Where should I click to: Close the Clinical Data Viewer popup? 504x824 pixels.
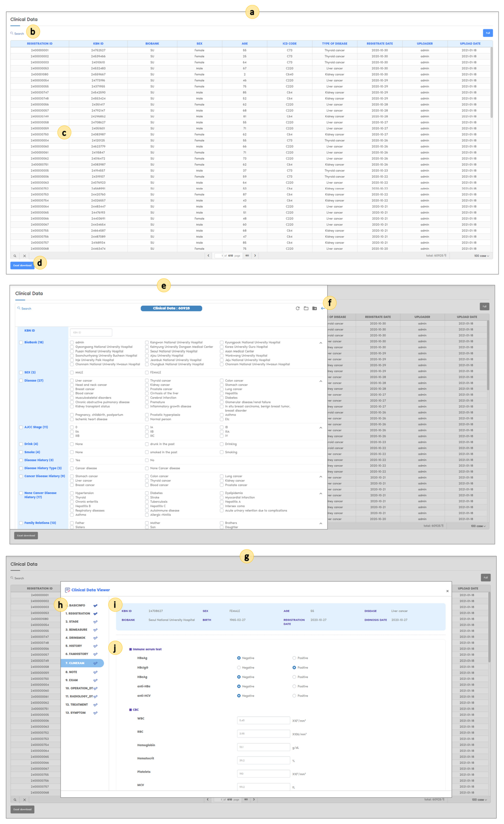tap(447, 591)
